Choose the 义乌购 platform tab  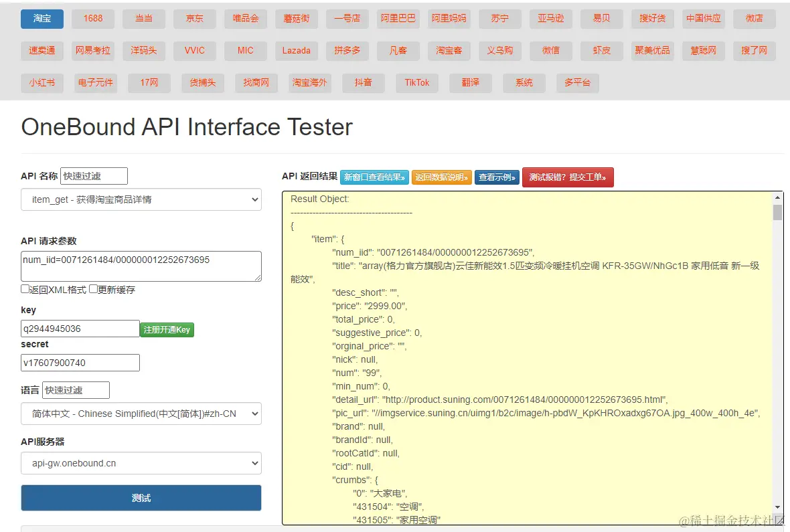[500, 51]
